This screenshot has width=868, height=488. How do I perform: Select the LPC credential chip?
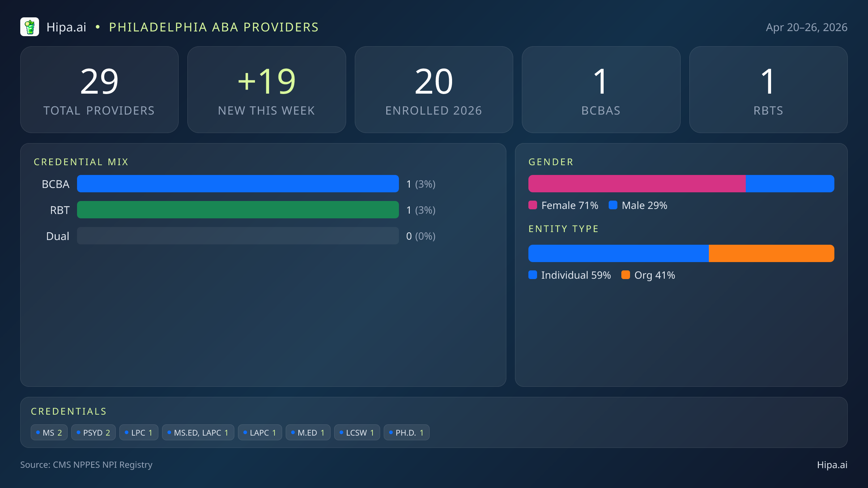pos(139,432)
